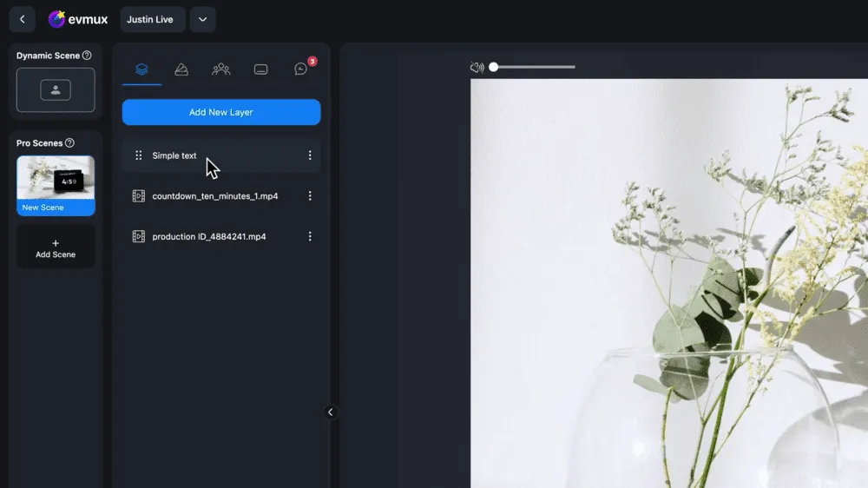Click video icon of production ID_4884241.mp4

coord(139,236)
